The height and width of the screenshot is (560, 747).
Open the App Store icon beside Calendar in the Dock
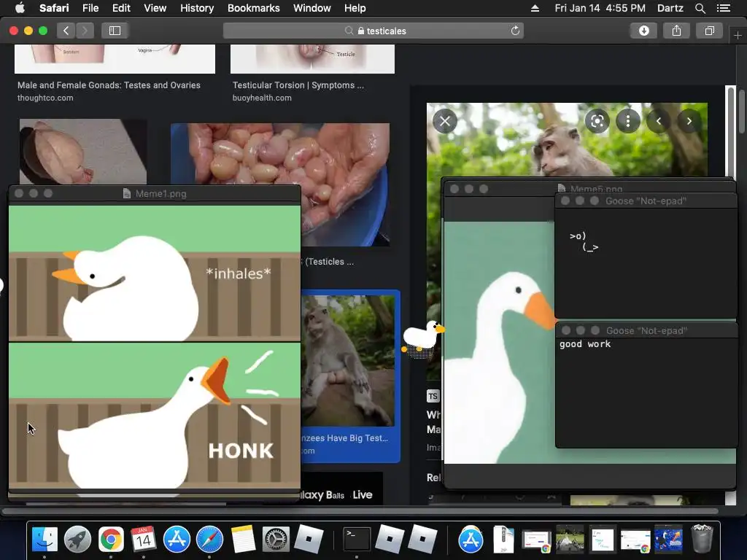click(177, 540)
